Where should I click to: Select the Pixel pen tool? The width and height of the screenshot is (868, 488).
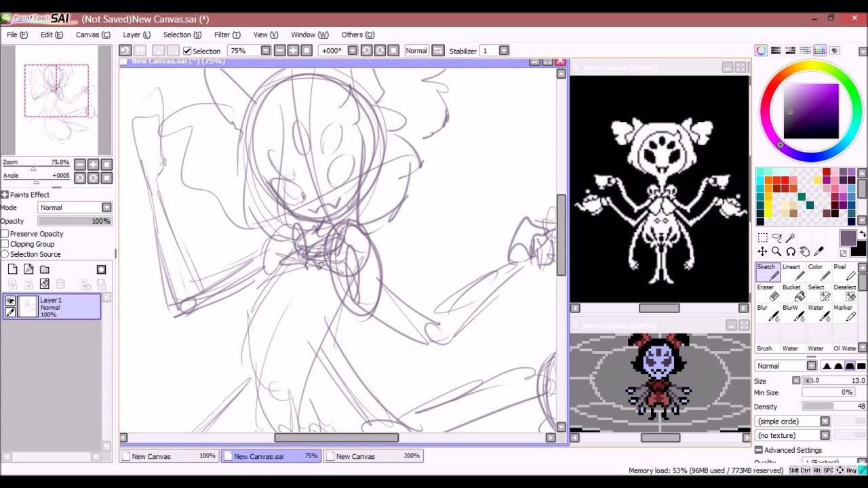(x=845, y=272)
